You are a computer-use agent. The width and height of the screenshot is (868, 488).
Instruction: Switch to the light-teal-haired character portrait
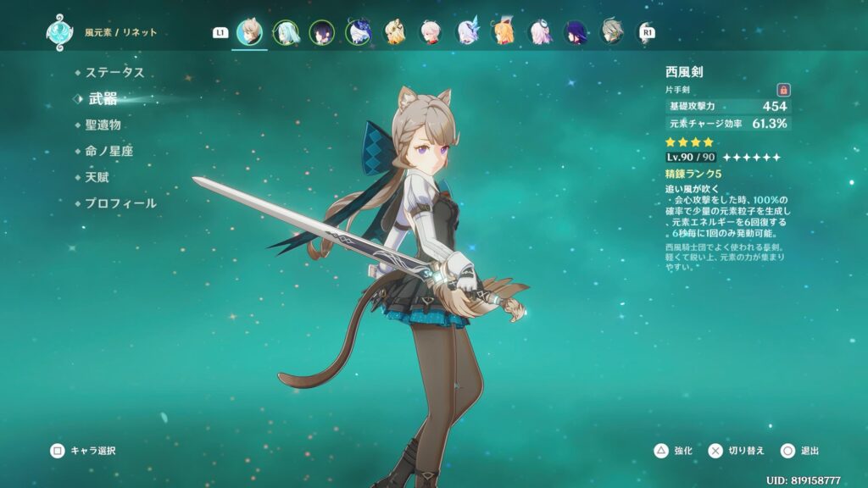286,32
